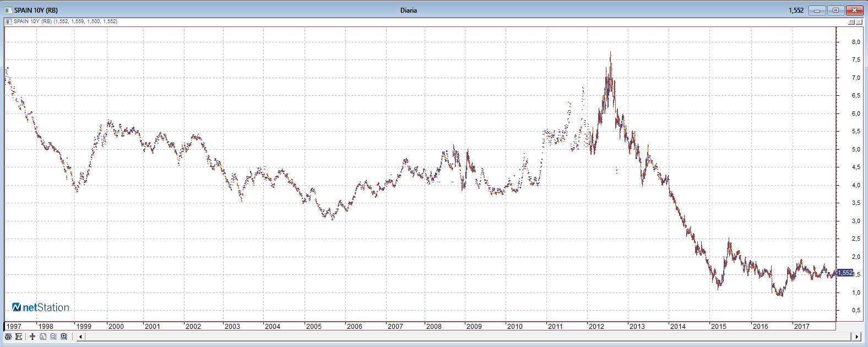Viewport: 868px width, 347px height.
Task: Click the 2005 label on time axis
Action: pyautogui.click(x=313, y=327)
